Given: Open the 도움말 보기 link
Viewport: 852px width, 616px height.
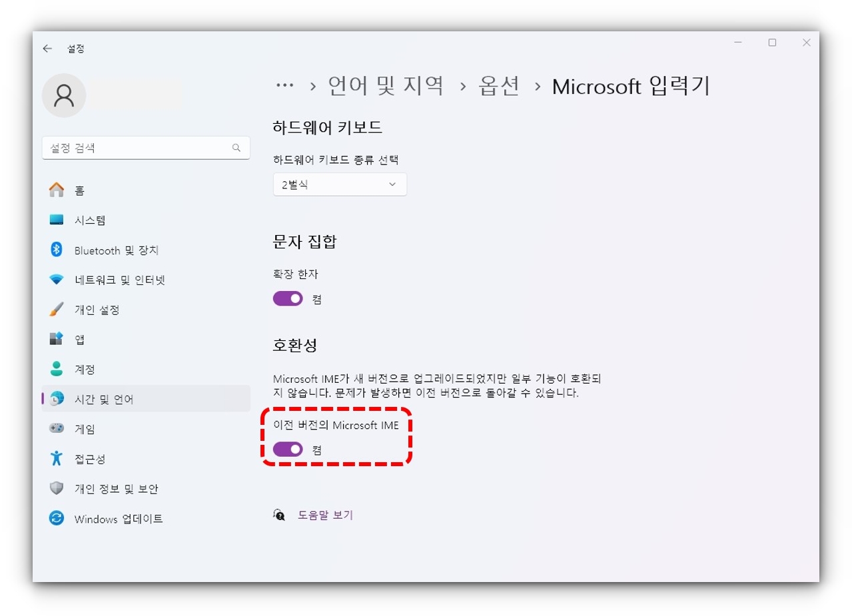Looking at the screenshot, I should pos(325,515).
